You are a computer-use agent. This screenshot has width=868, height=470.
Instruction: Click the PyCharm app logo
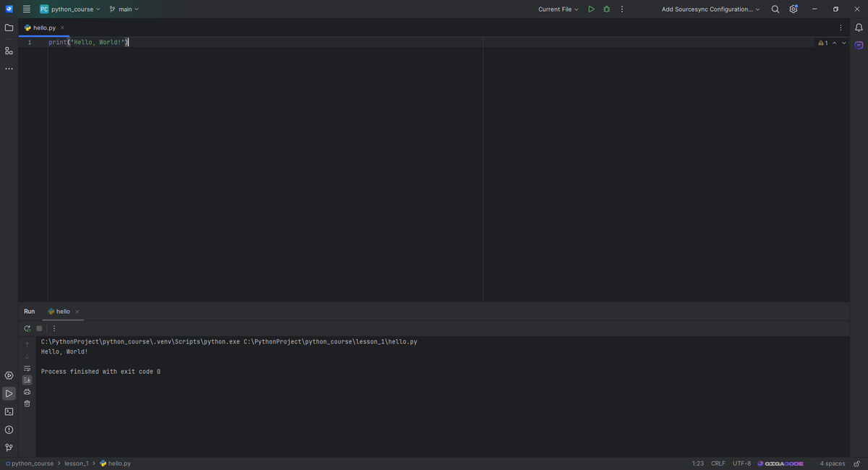click(x=9, y=9)
